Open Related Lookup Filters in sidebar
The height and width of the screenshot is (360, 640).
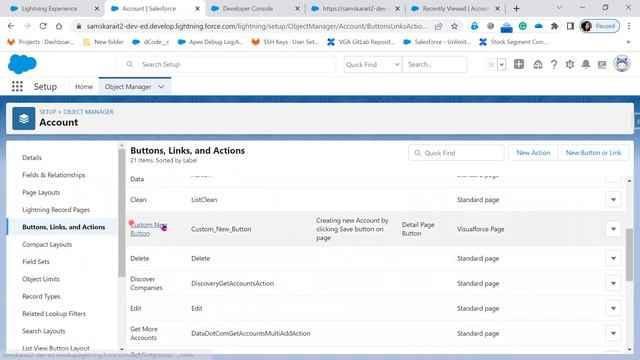click(54, 313)
